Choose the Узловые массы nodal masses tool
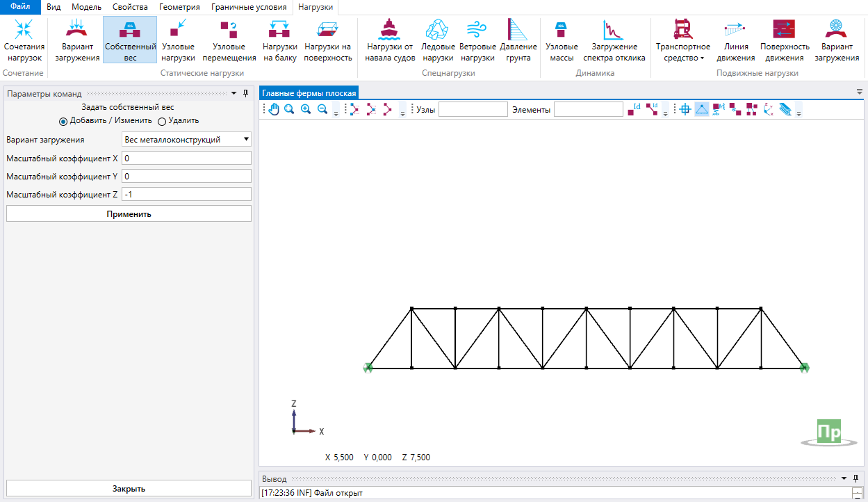 point(562,40)
